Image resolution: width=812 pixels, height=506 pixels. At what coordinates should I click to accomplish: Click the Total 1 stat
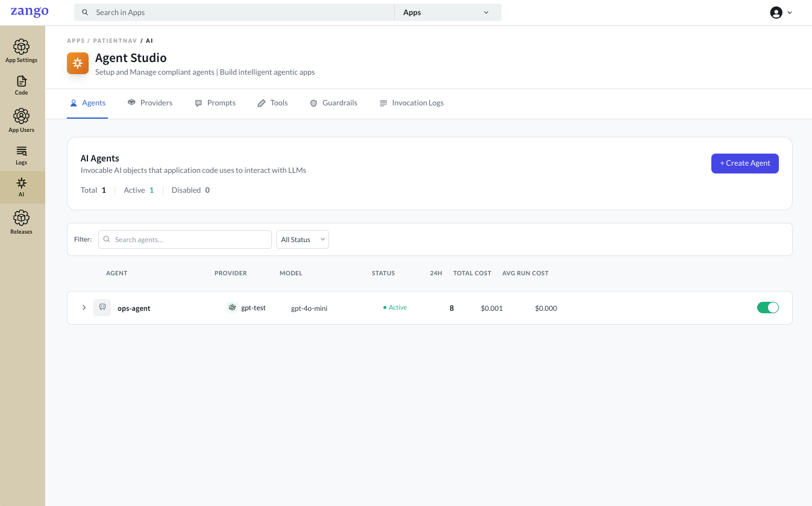tap(93, 190)
